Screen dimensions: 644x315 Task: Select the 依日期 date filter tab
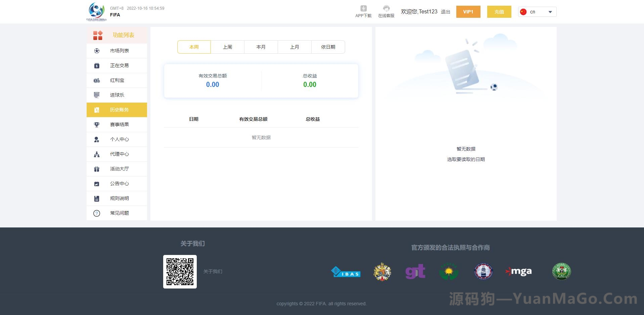[328, 47]
